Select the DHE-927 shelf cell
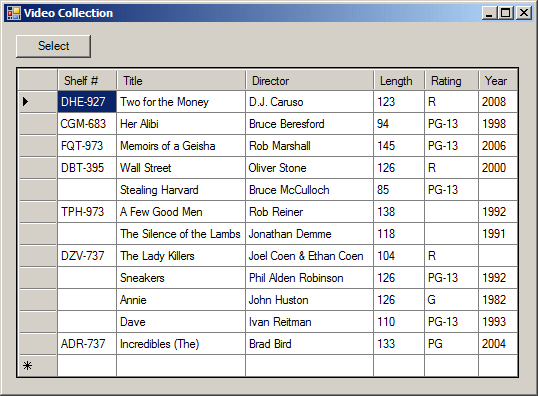The height and width of the screenshot is (396, 538). pyautogui.click(x=87, y=102)
